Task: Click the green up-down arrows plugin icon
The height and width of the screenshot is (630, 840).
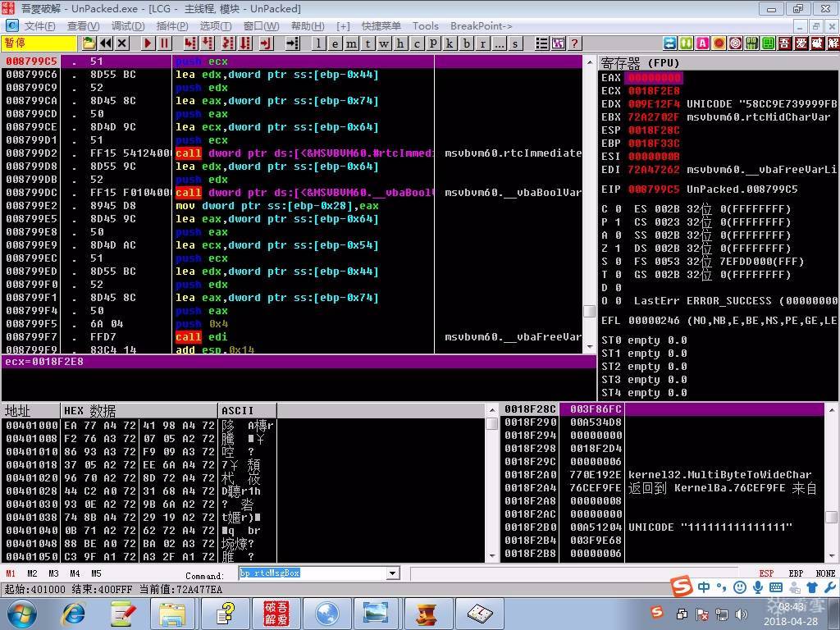Action: (687, 43)
